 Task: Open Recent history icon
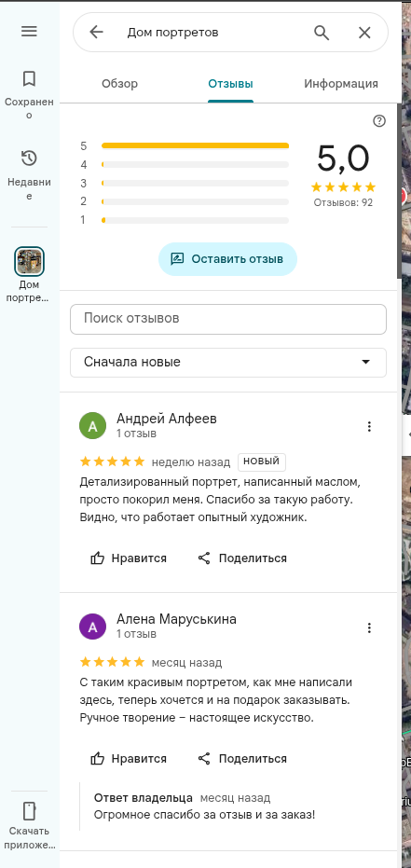click(x=29, y=158)
